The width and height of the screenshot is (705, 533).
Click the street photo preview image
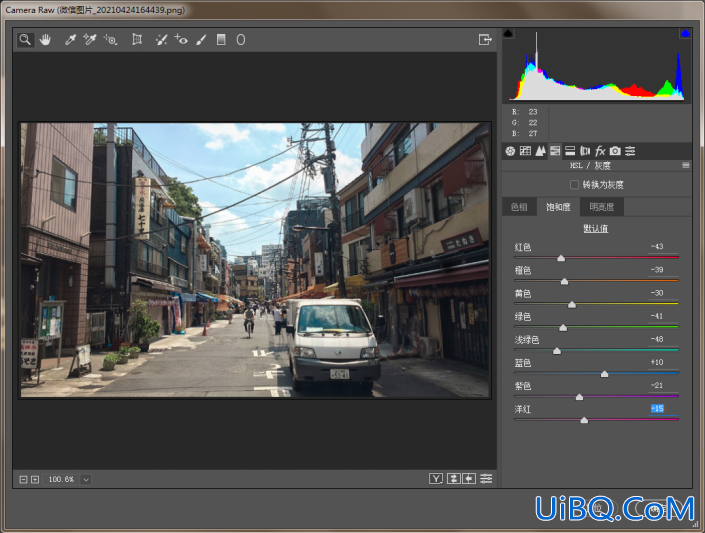(255, 260)
